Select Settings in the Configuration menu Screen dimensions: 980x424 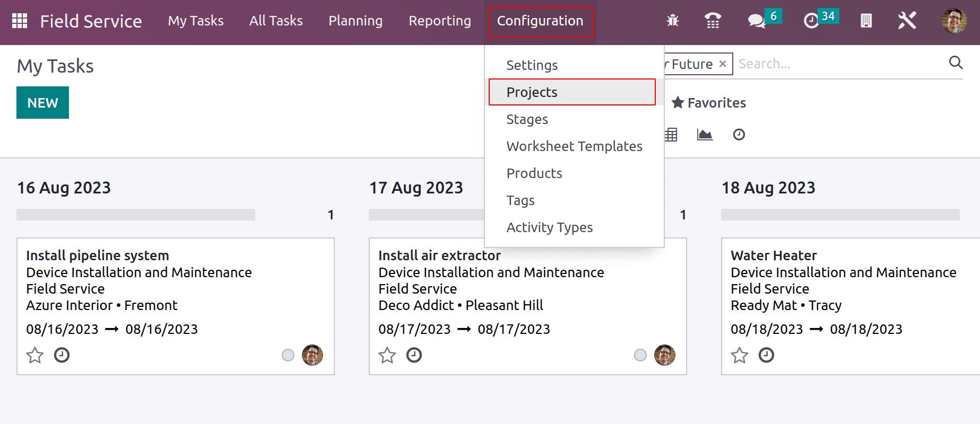point(574,65)
